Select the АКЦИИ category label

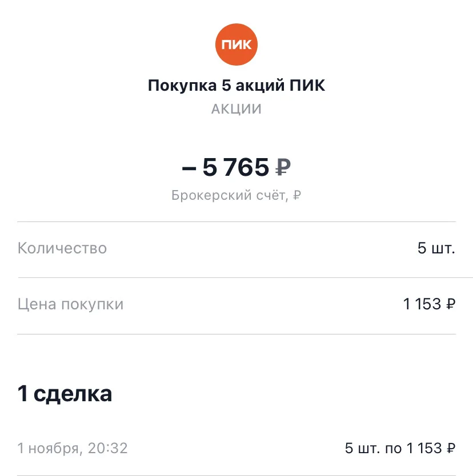[236, 109]
